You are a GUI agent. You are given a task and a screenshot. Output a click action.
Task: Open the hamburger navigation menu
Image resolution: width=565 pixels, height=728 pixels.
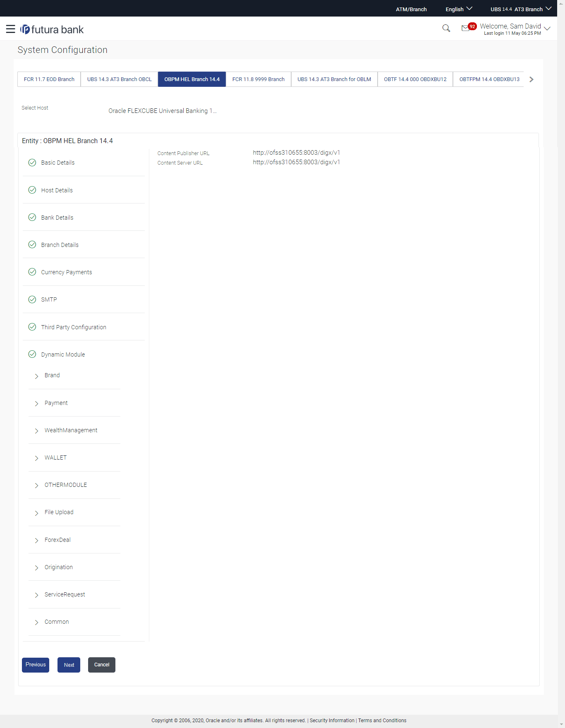[11, 29]
